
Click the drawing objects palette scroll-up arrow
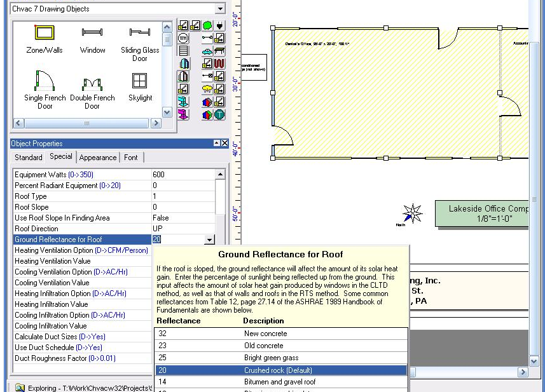coord(167,27)
